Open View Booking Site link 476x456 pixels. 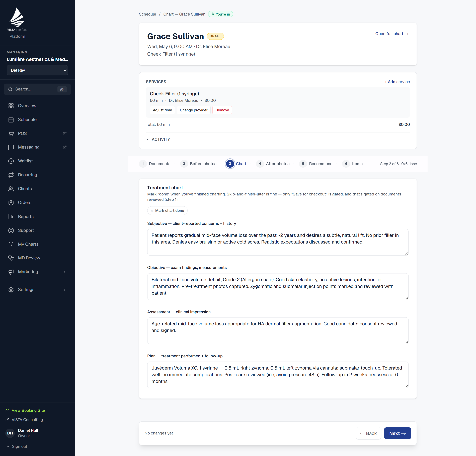pyautogui.click(x=28, y=410)
